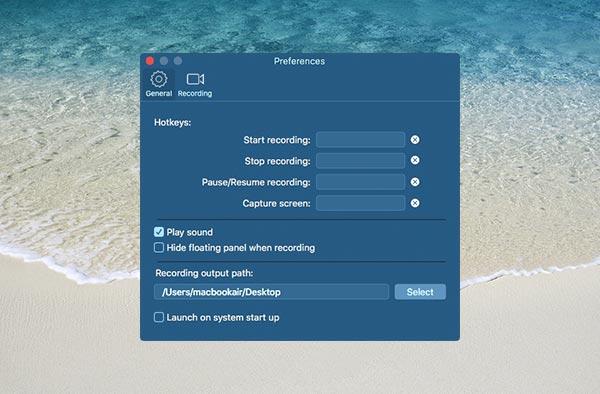Click the Start recording hotkey field

pos(360,140)
